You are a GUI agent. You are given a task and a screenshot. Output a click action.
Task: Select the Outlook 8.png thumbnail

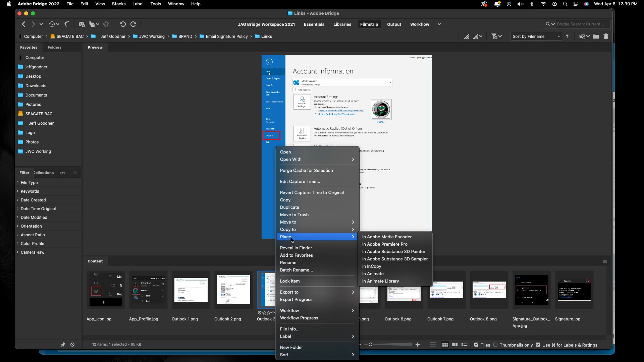pyautogui.click(x=489, y=290)
